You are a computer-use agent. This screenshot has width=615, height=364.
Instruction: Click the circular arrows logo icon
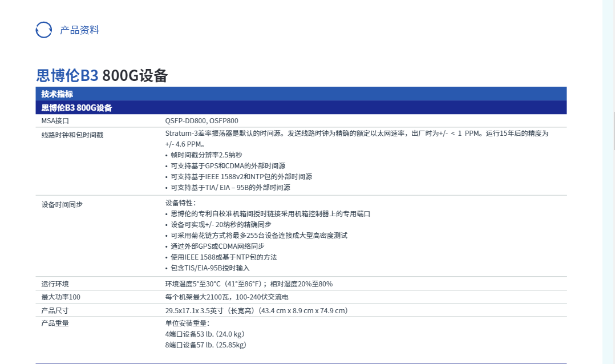tap(44, 30)
